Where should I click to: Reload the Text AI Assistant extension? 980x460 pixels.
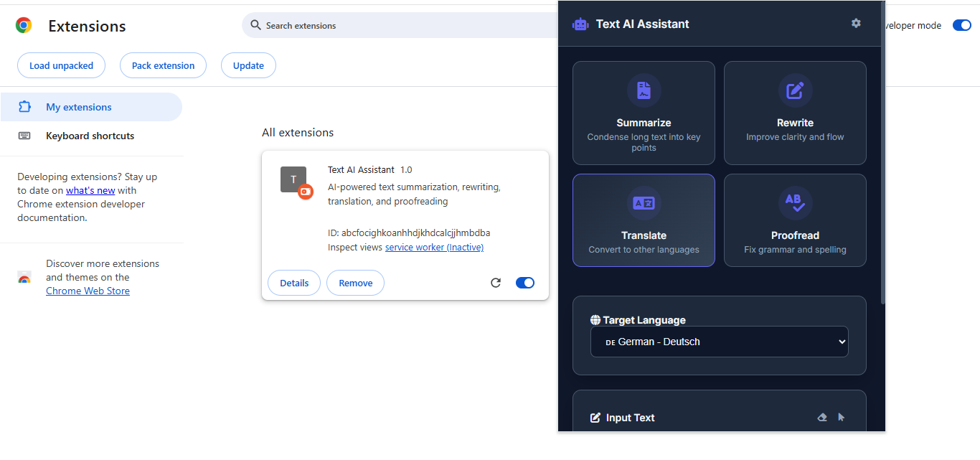496,283
